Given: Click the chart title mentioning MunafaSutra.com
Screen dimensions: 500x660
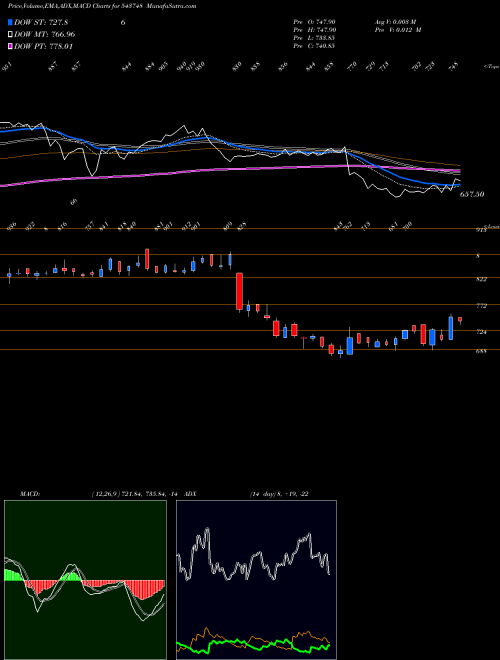Looking at the screenshot, I should click(102, 6).
